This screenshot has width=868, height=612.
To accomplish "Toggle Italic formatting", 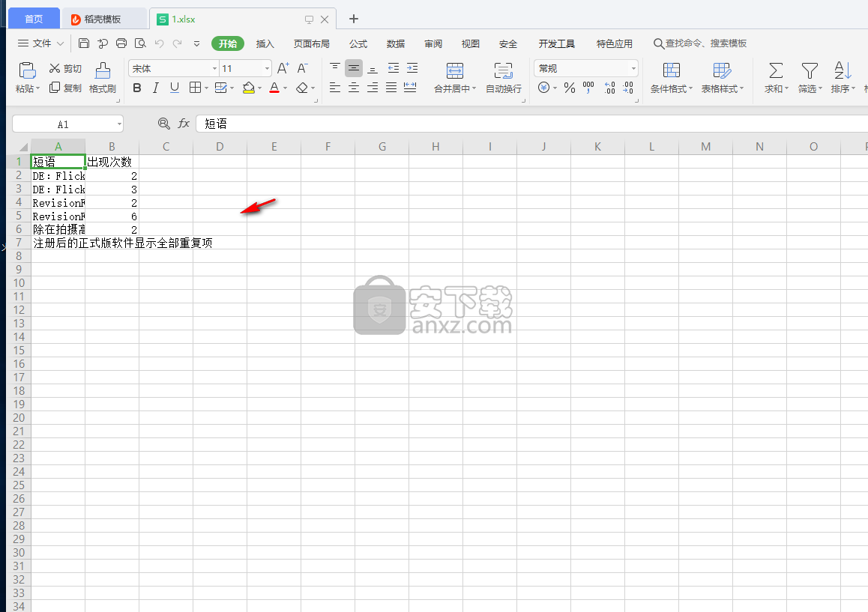I will [x=156, y=88].
